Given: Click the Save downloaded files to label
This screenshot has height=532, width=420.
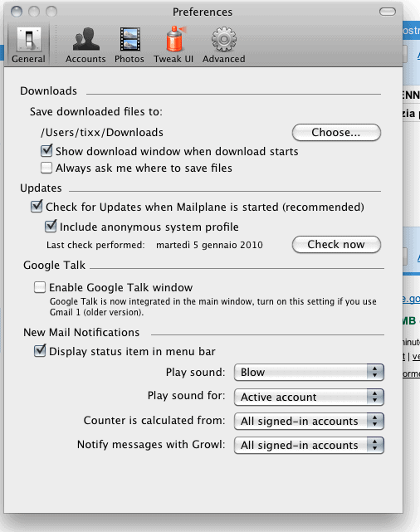Looking at the screenshot, I should point(96,111).
